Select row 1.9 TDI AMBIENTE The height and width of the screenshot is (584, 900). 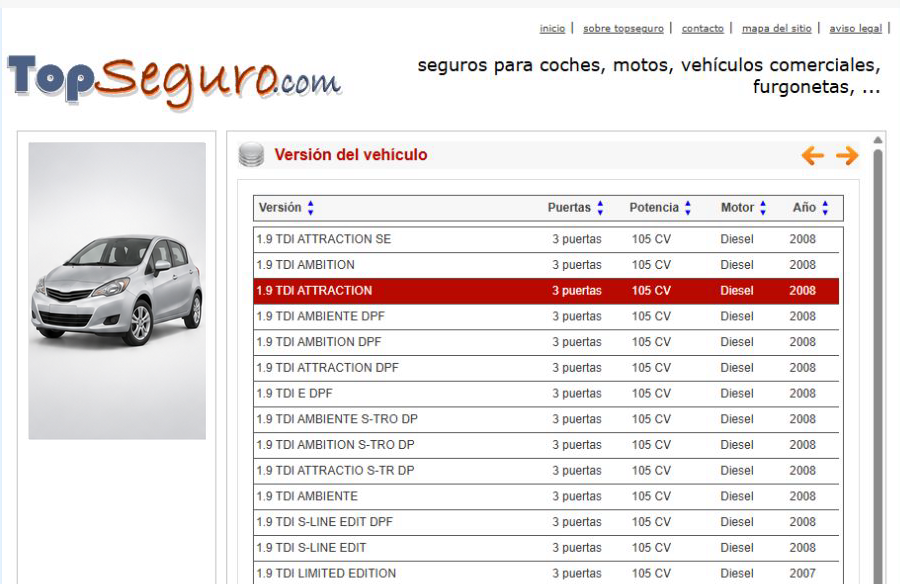coord(546,497)
